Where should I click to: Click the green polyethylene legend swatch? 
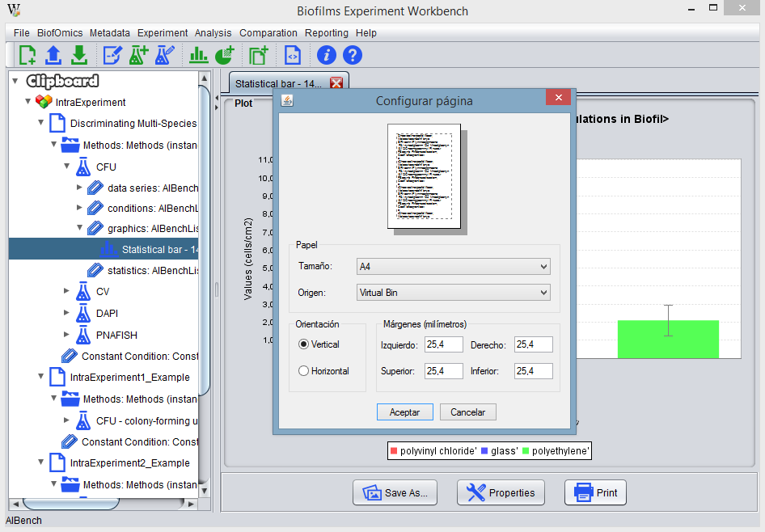pyautogui.click(x=526, y=451)
